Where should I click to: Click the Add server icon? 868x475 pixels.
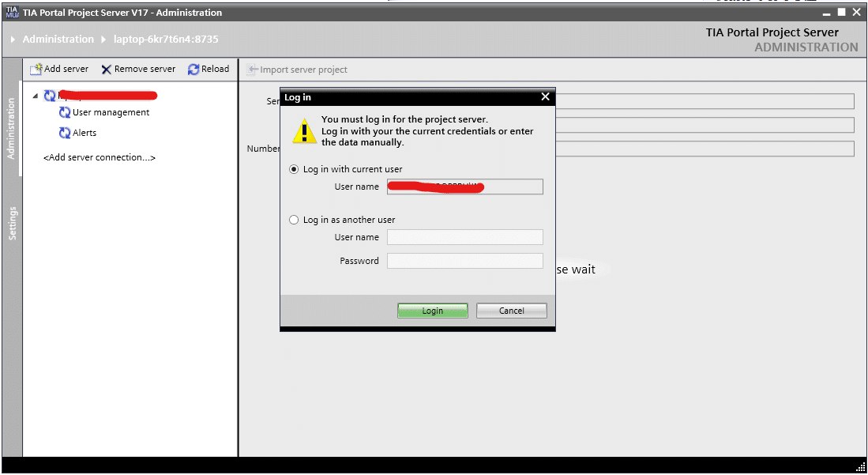coord(36,69)
